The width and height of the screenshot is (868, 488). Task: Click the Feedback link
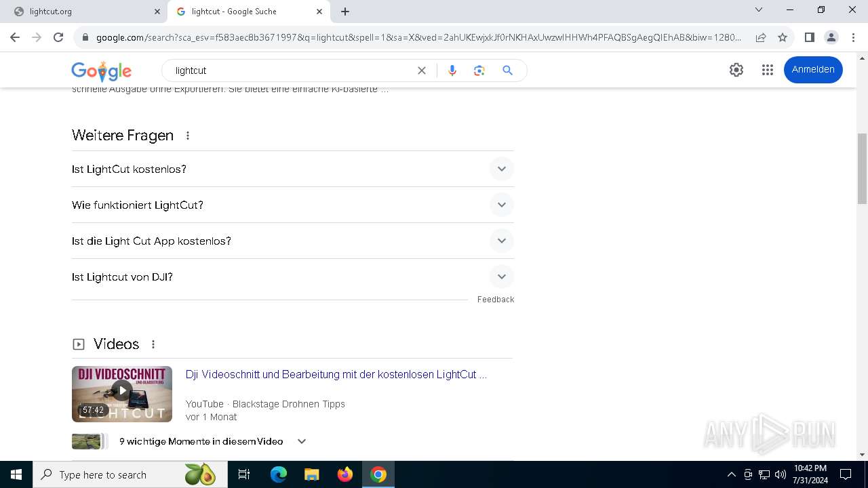tap(496, 300)
